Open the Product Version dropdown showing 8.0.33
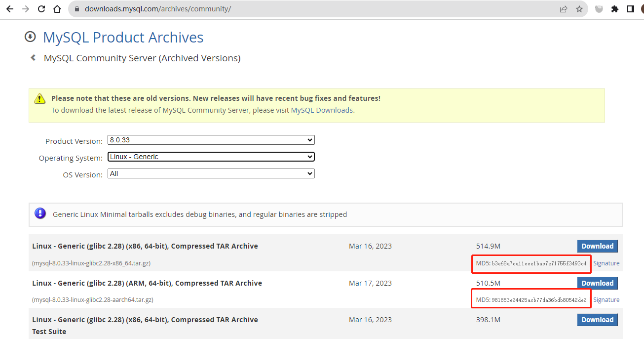Screen dimensions: 644x339 click(x=211, y=140)
